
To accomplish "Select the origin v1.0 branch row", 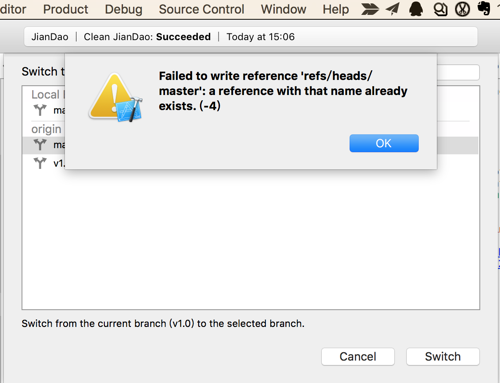I will coord(250,163).
